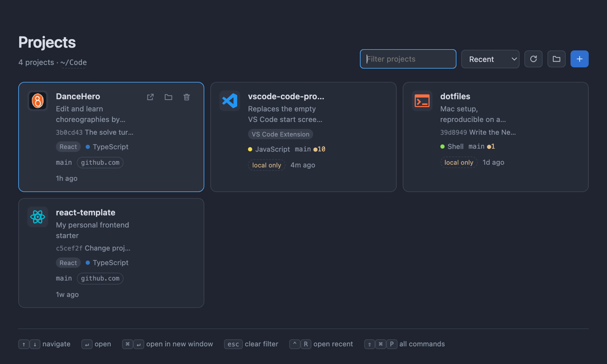607x364 pixels.
Task: Click main branch label on DanceHero card
Action: point(64,162)
